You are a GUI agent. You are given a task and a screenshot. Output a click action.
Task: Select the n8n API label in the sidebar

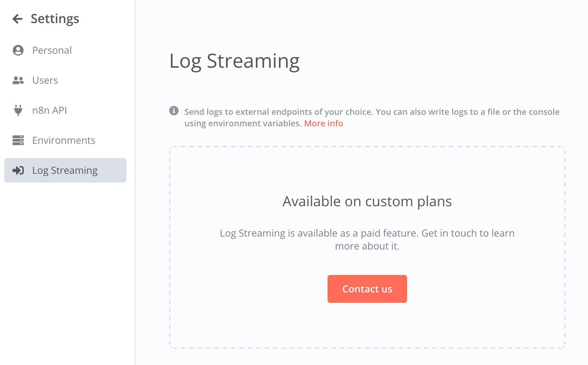click(x=49, y=110)
